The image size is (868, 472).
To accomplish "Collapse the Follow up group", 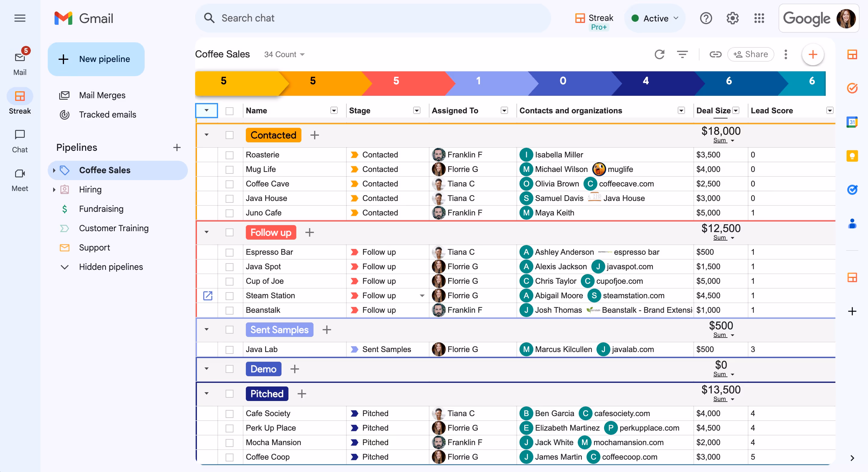I will pos(207,232).
